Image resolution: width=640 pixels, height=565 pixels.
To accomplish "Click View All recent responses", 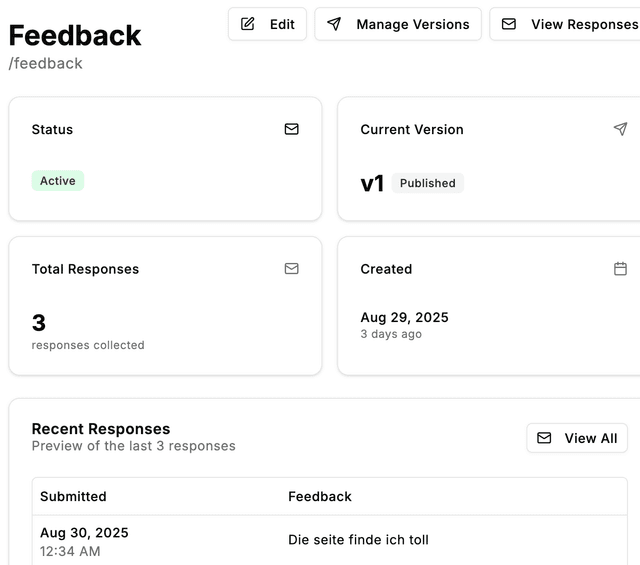I will click(577, 438).
